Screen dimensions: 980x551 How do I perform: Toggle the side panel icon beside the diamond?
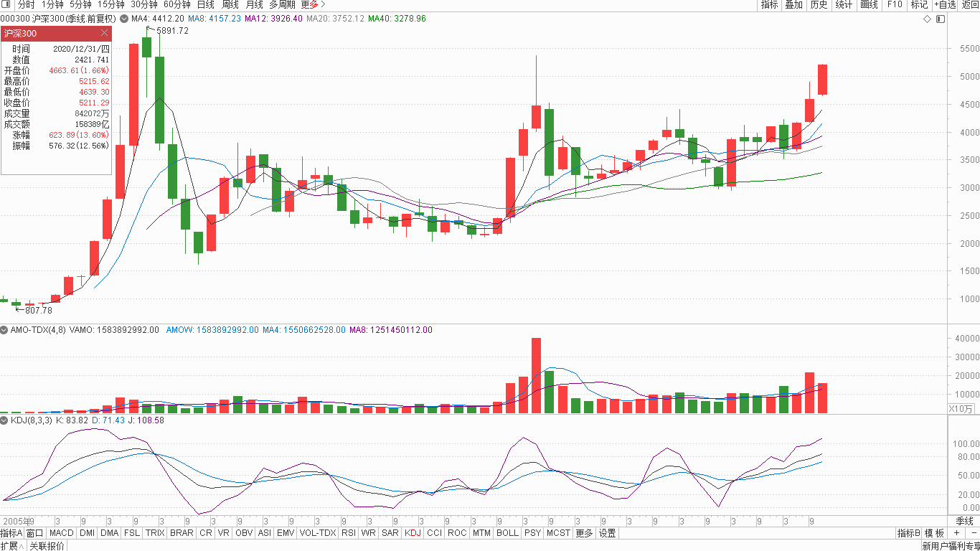pos(941,19)
